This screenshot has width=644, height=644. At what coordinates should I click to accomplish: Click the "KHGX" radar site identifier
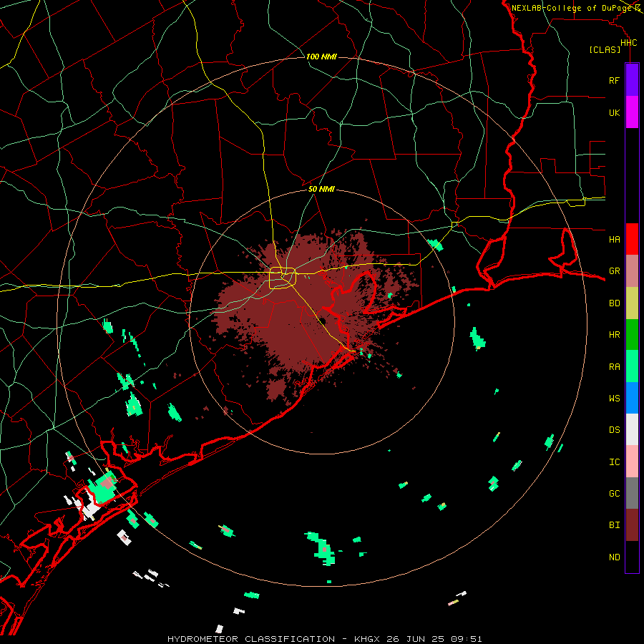click(x=367, y=639)
